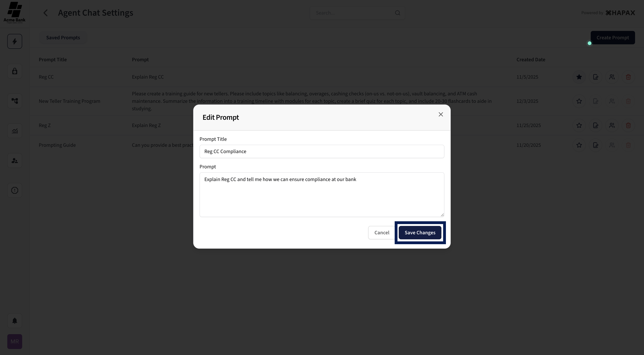Click edit icon for Reg Z prompt
644x355 pixels.
point(596,125)
